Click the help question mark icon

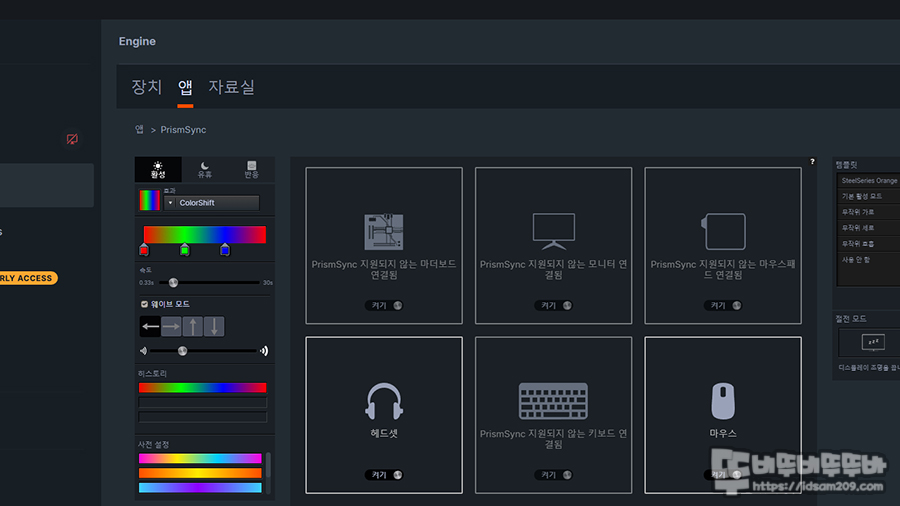pos(812,162)
